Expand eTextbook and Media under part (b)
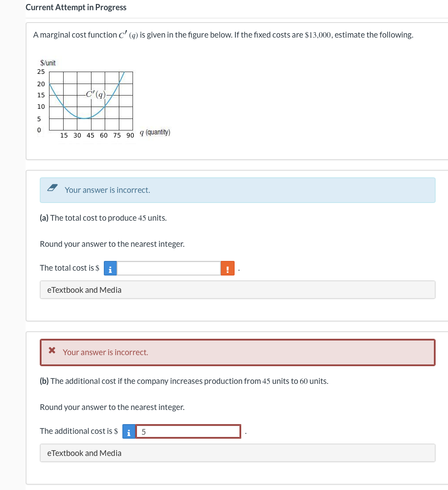 pyautogui.click(x=84, y=453)
